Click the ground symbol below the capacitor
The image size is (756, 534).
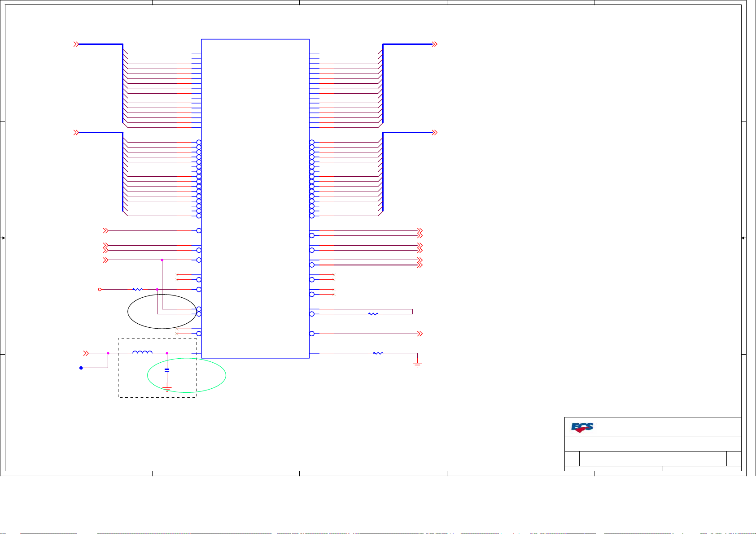tap(167, 389)
